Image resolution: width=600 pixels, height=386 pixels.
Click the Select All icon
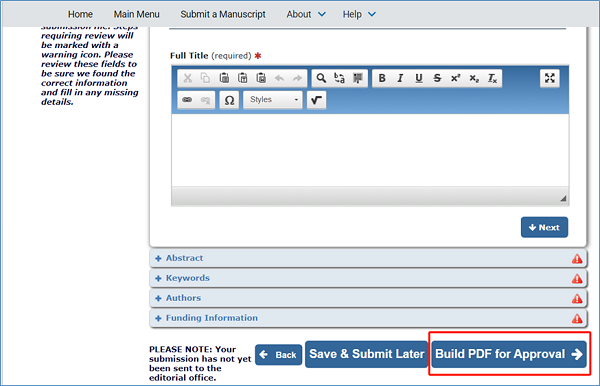(x=358, y=78)
